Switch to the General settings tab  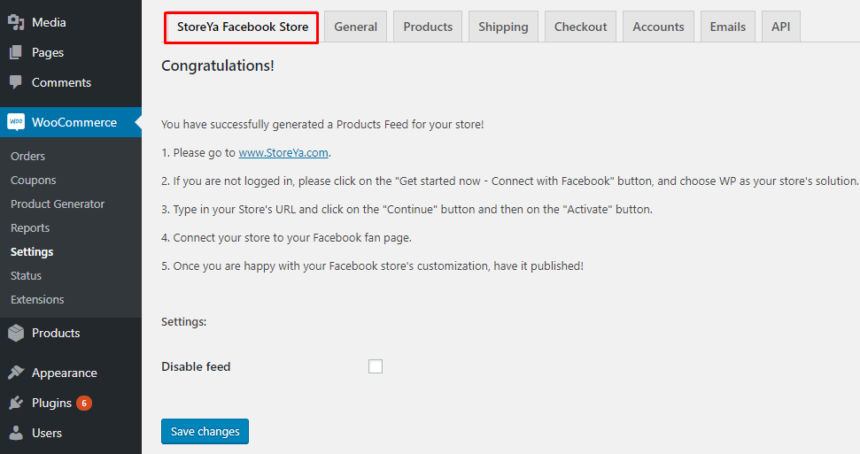(x=355, y=27)
